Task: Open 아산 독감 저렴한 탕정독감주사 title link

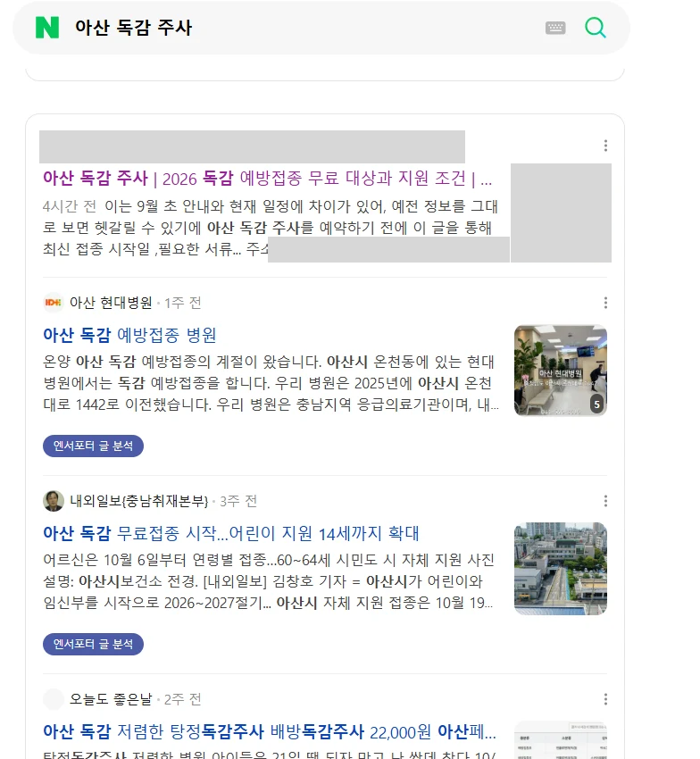Action: click(269, 731)
